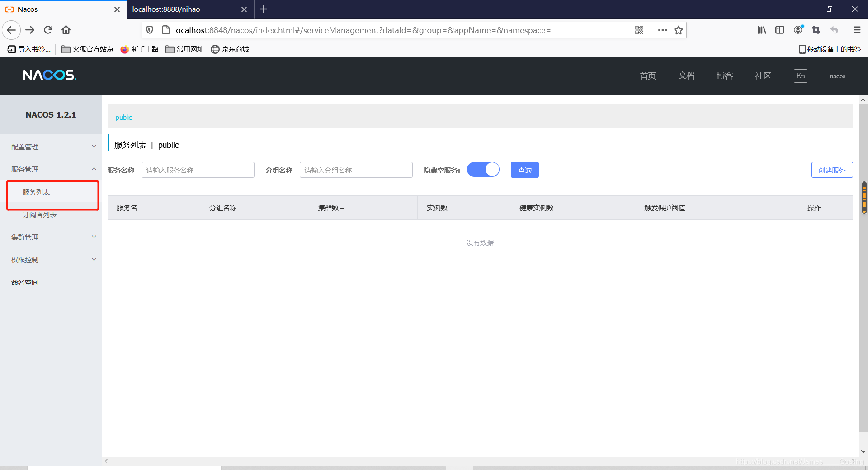Expand the 集群管理 menu

pyautogui.click(x=51, y=237)
